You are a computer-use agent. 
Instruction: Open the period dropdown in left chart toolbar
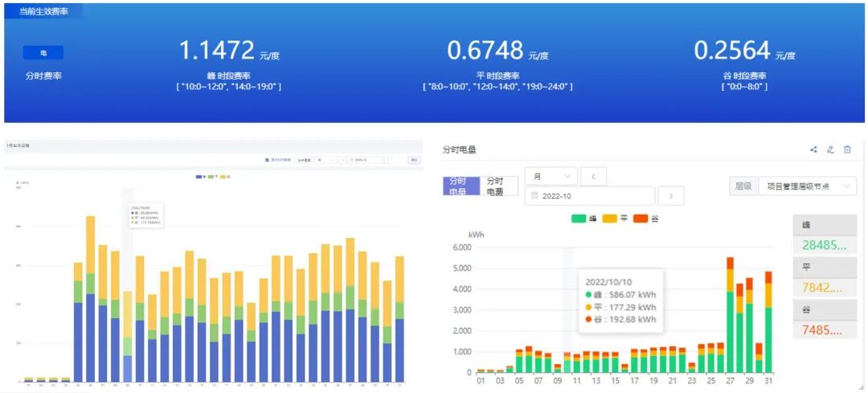325,160
